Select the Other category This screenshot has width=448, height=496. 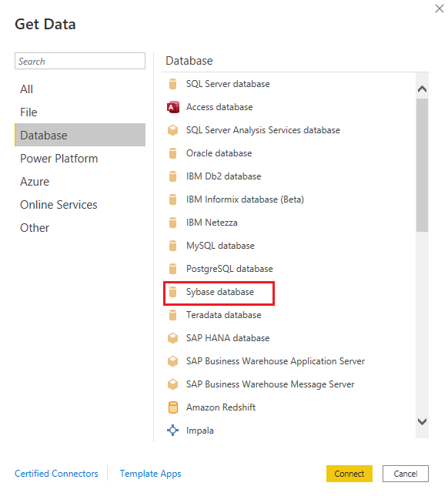click(80, 228)
